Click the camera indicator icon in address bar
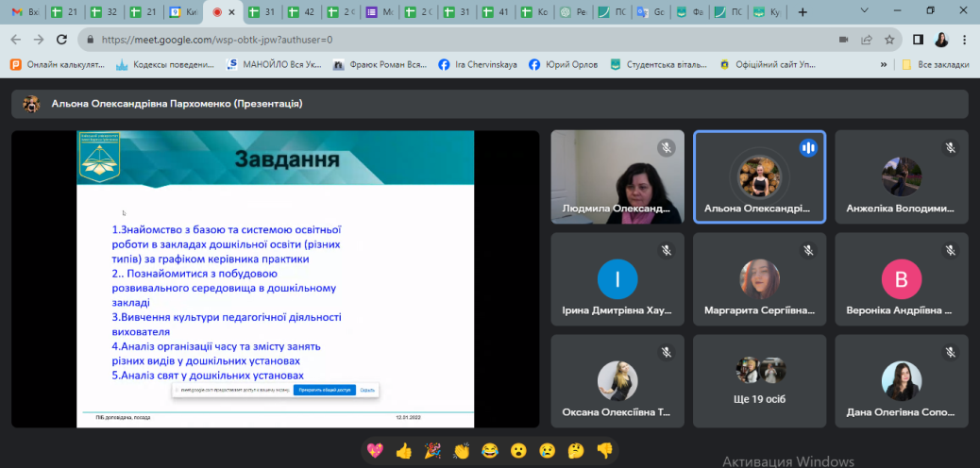Image resolution: width=980 pixels, height=468 pixels. [843, 40]
